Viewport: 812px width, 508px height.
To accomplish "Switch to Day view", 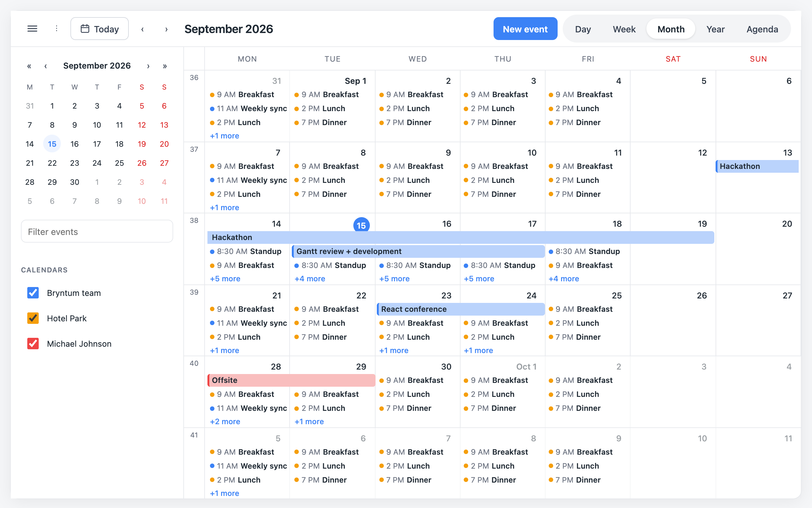I will 583,29.
